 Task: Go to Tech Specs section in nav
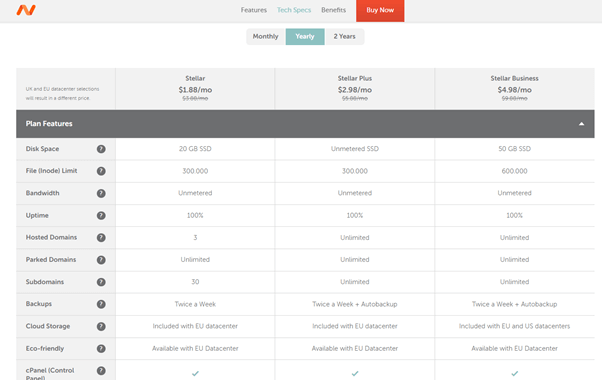coord(294,10)
